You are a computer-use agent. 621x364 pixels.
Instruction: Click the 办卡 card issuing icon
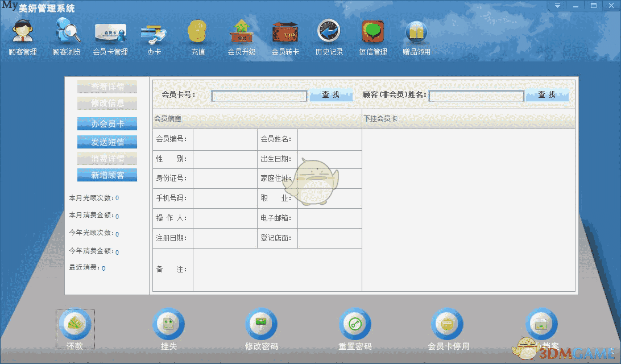tap(154, 35)
